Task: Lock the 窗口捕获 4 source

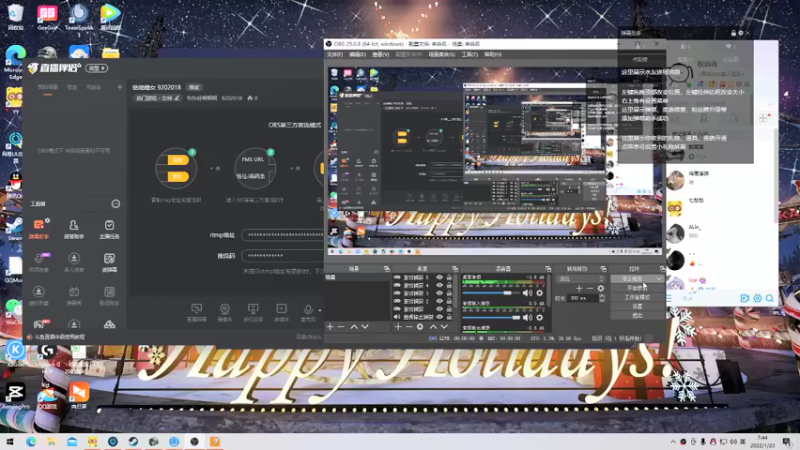Action: [449, 285]
